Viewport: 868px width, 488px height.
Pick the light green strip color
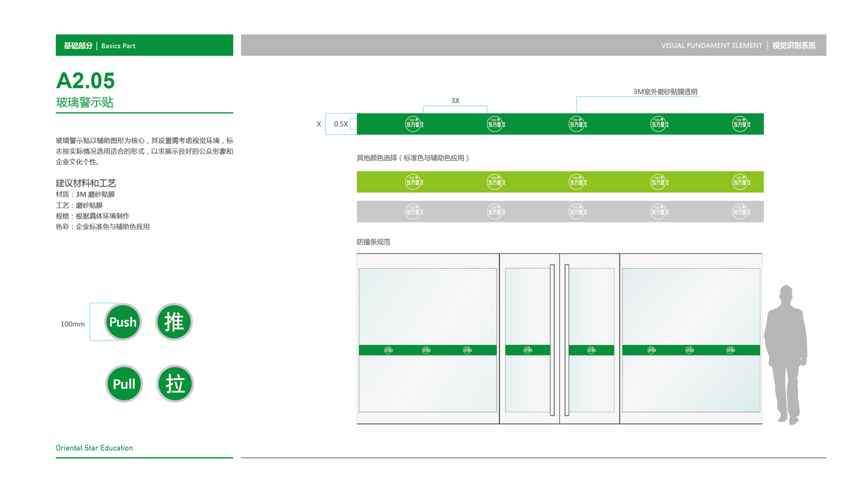(560, 182)
